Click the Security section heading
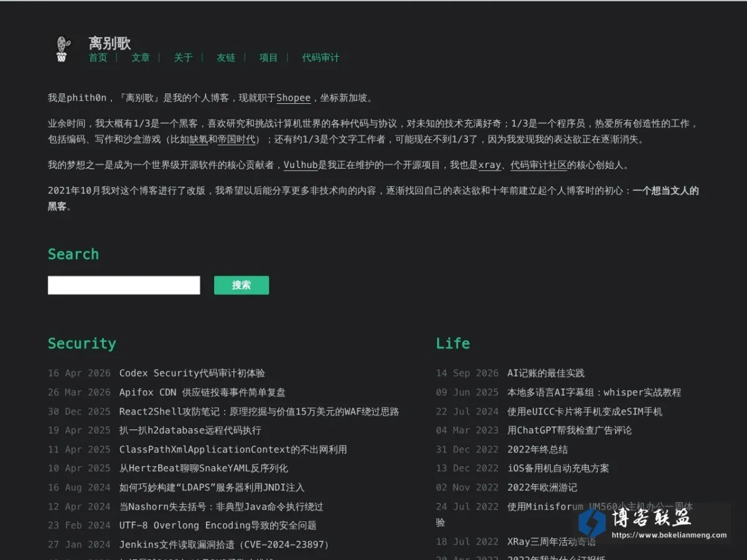The image size is (747, 560). [82, 343]
